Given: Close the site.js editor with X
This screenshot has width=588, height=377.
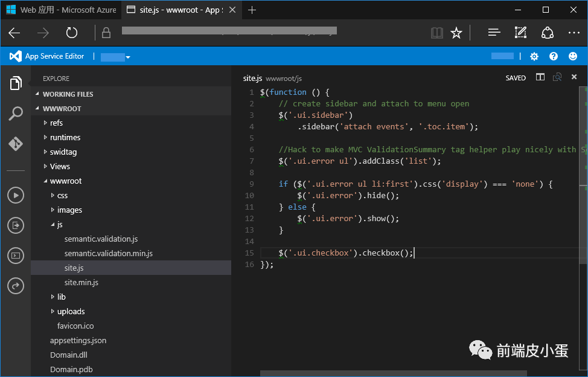Looking at the screenshot, I should (574, 77).
